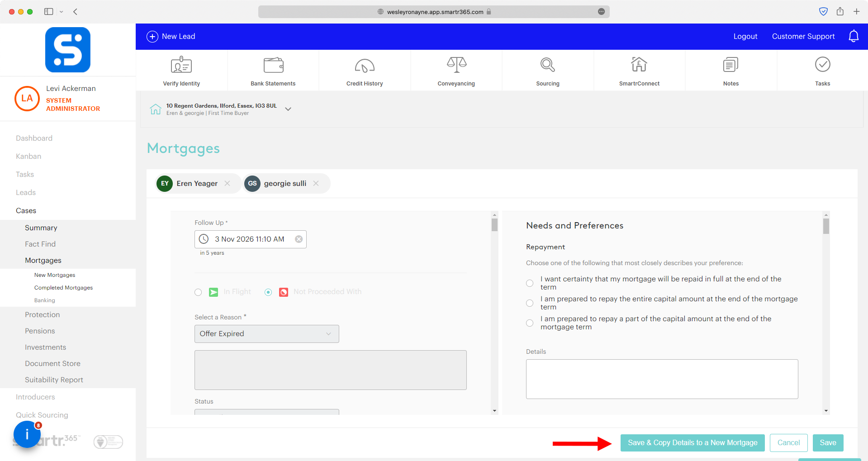This screenshot has height=461, width=868.
Task: Click the New Lead label
Action: [179, 37]
